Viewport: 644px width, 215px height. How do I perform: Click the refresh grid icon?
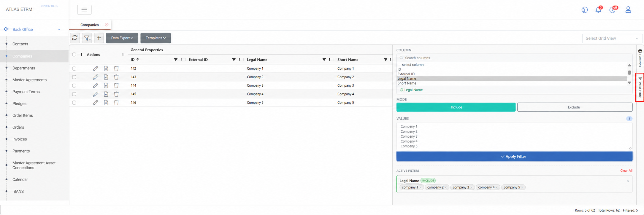pyautogui.click(x=75, y=38)
